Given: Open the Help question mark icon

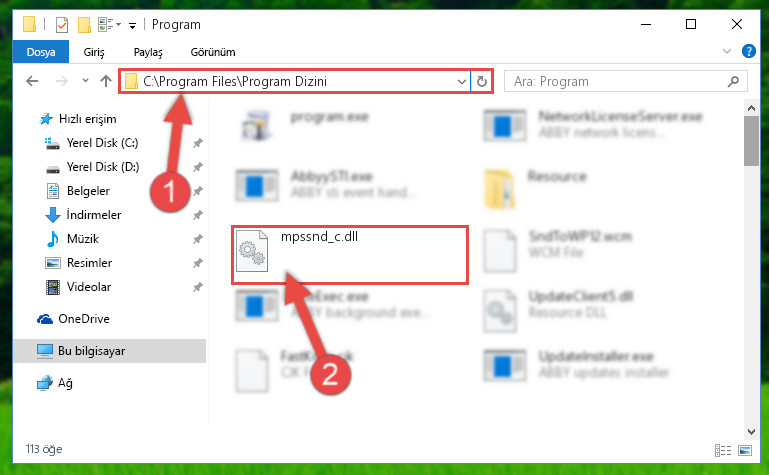Looking at the screenshot, I should click(748, 51).
